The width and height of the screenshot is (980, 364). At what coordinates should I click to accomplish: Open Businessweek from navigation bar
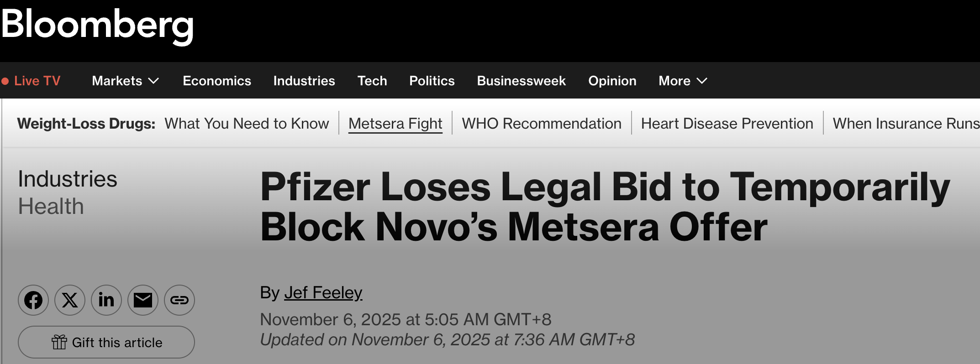pyautogui.click(x=522, y=81)
